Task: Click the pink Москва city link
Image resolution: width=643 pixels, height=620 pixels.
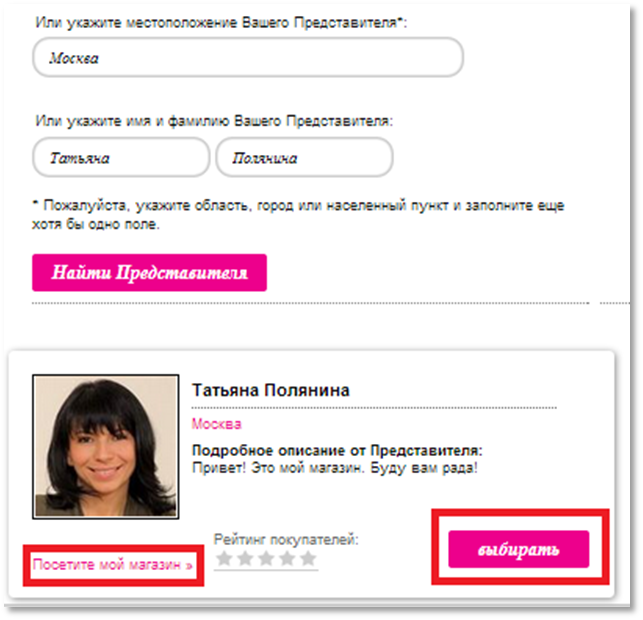Action: pos(217,424)
